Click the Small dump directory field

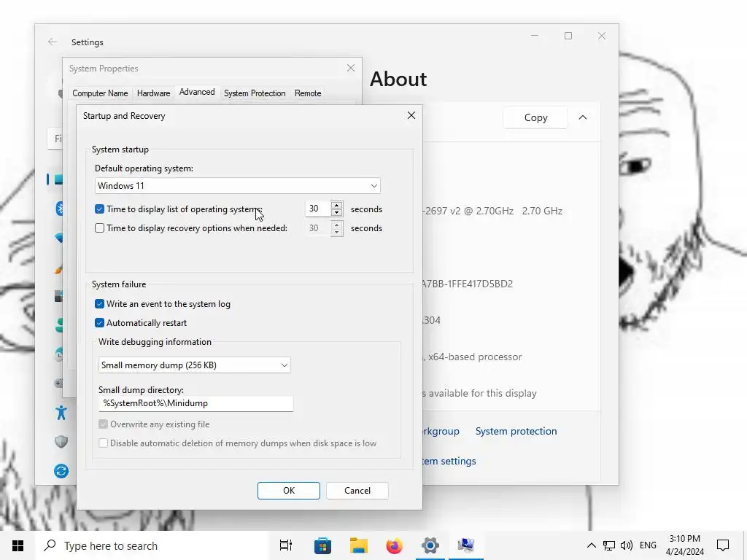pyautogui.click(x=196, y=403)
